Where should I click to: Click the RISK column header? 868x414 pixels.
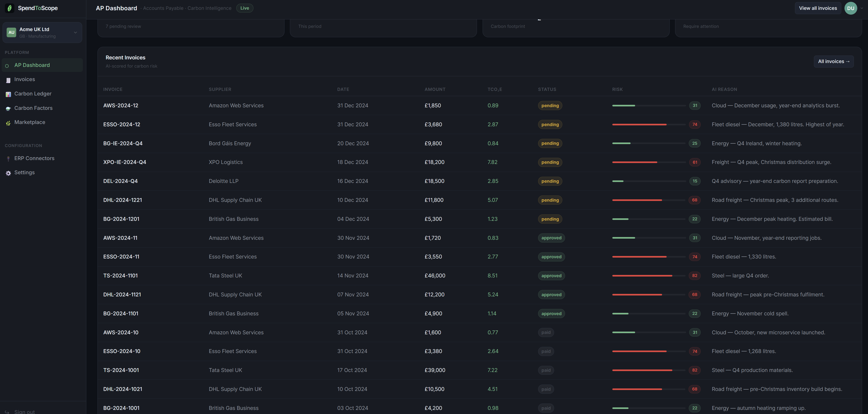(617, 89)
